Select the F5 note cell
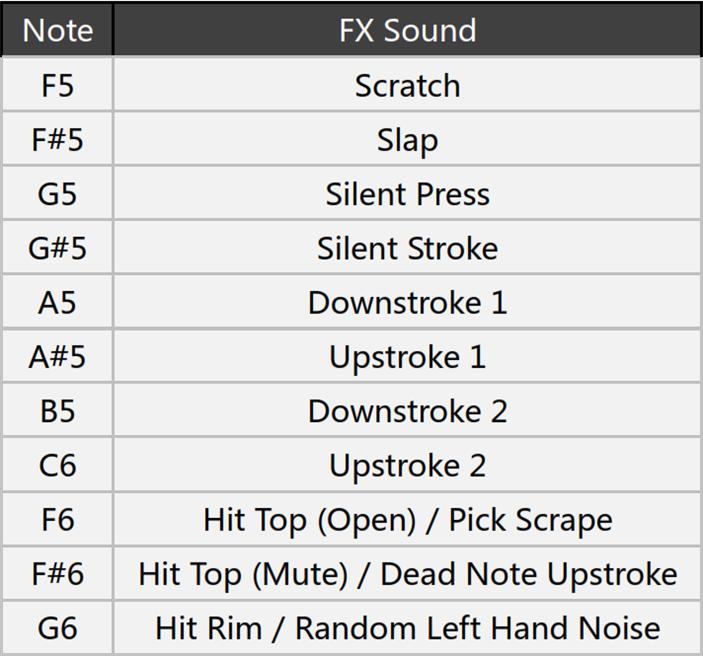Screen dimensions: 703x656 point(57,84)
